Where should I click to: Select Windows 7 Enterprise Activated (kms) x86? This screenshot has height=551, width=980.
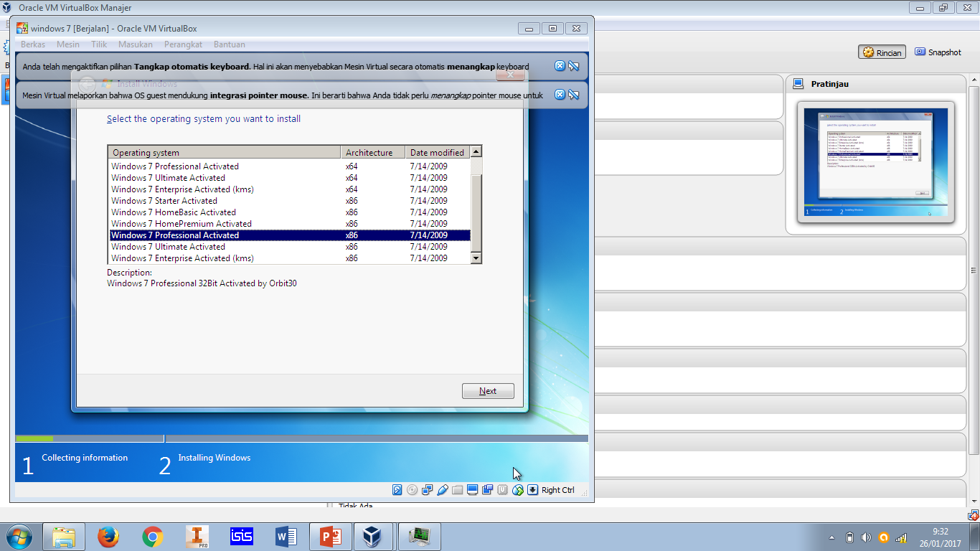point(289,258)
